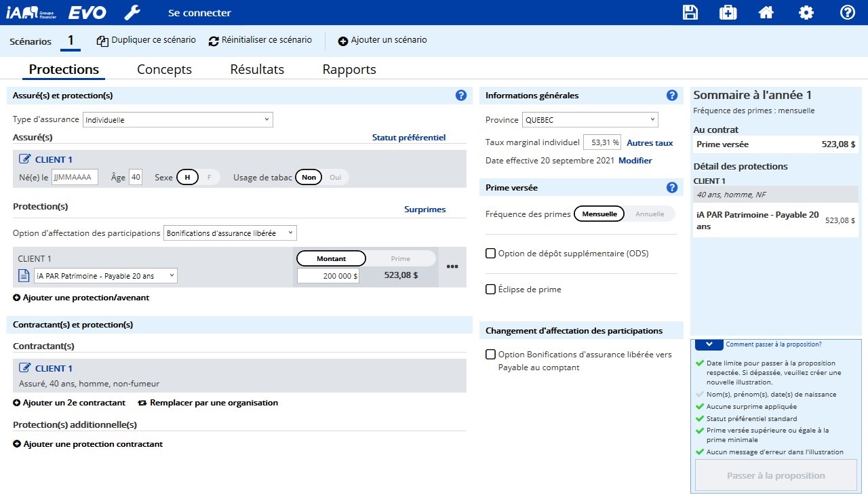Switch to the Résultats tab
868x497 pixels.
point(257,69)
